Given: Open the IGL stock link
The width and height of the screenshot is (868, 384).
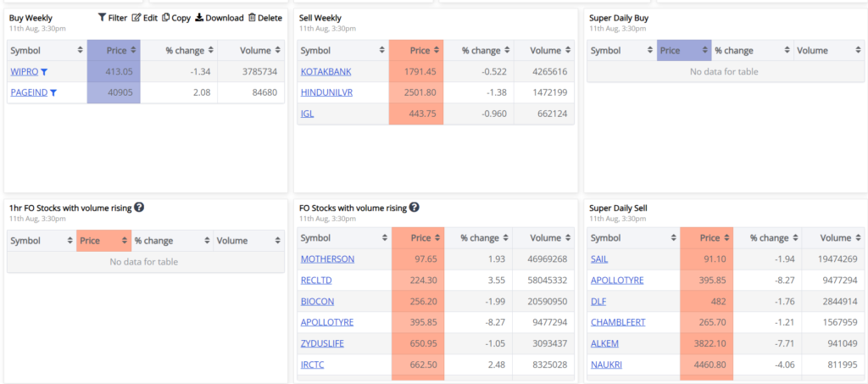Looking at the screenshot, I should click(307, 114).
